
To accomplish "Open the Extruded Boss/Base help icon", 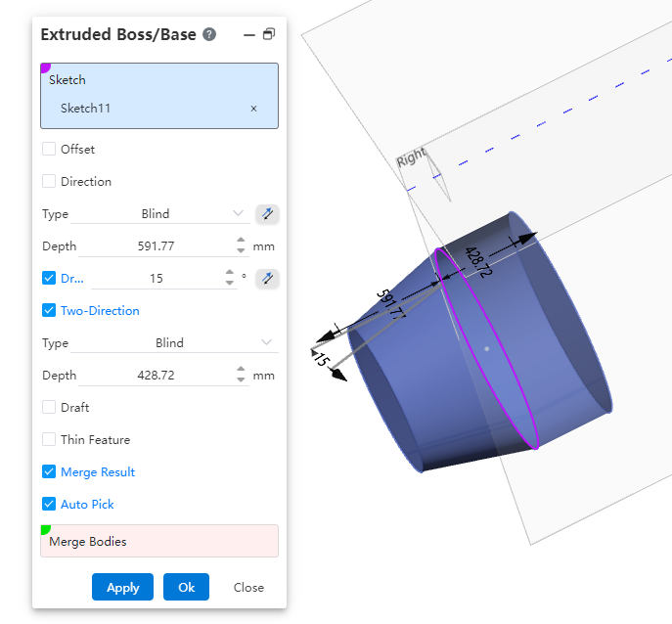I will pos(209,34).
